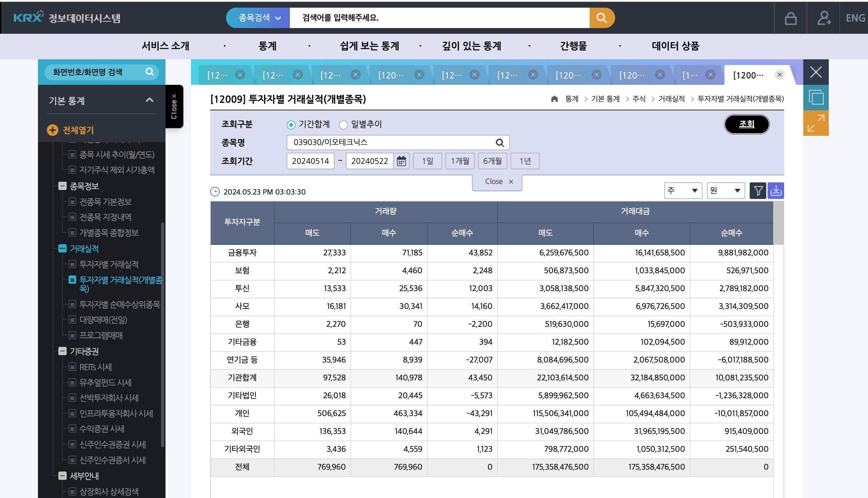Open the 주 unit dropdown
The height and width of the screenshot is (498, 868).
[683, 191]
